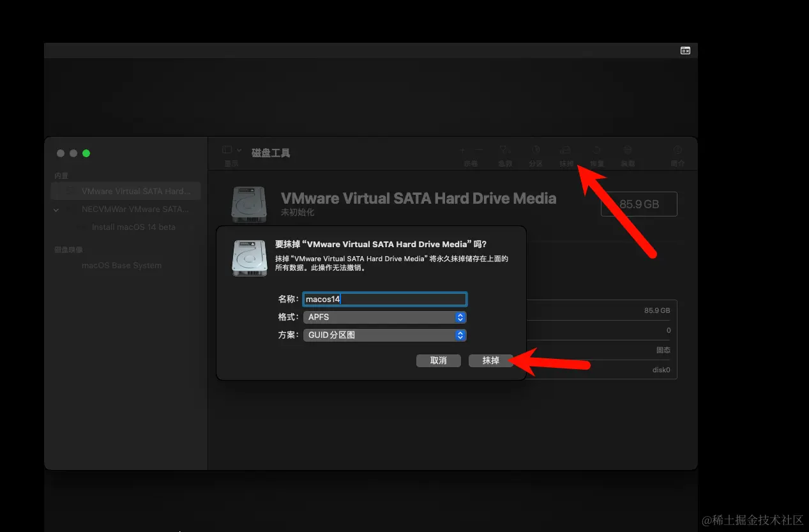The image size is (809, 532).
Task: Click the 未初始化 status text under disk name
Action: click(298, 212)
